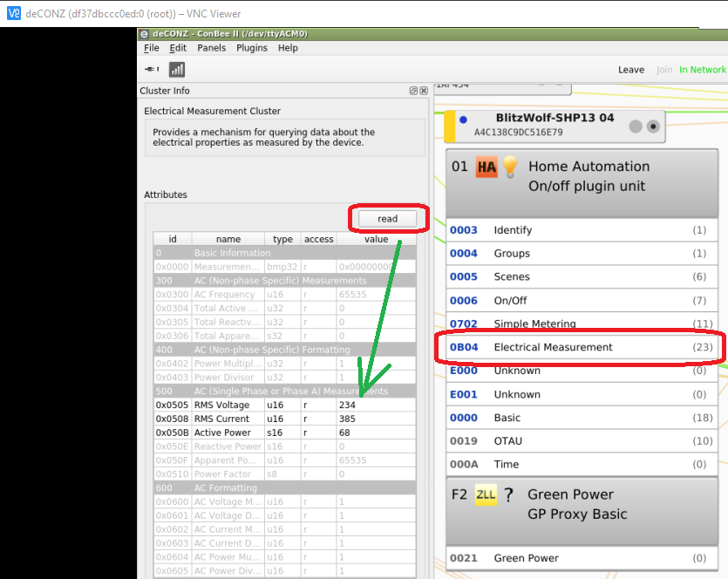
Task: Click the yellow bar on BlitzWolf node
Action: [x=450, y=126]
